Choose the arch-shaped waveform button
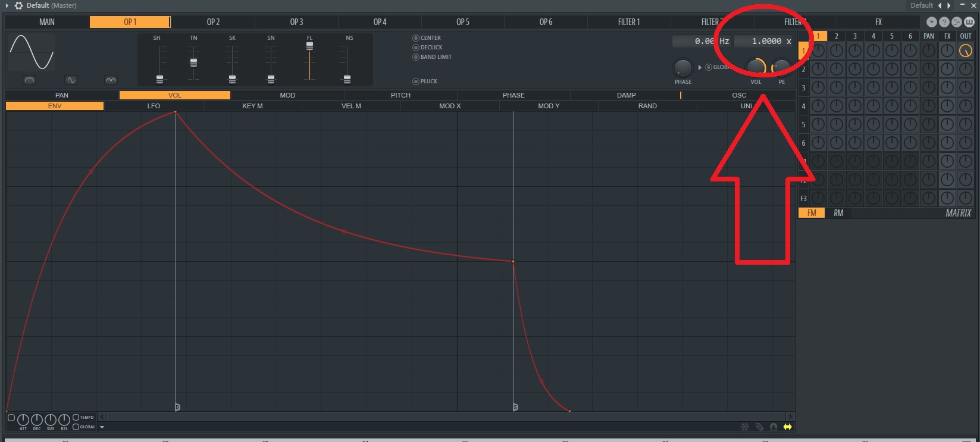980x442 pixels. (29, 80)
